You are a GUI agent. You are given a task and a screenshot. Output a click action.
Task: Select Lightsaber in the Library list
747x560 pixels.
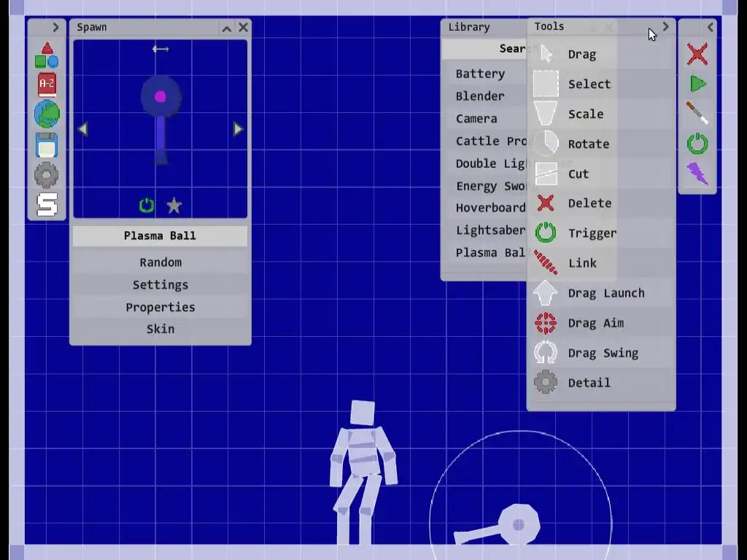coord(484,230)
